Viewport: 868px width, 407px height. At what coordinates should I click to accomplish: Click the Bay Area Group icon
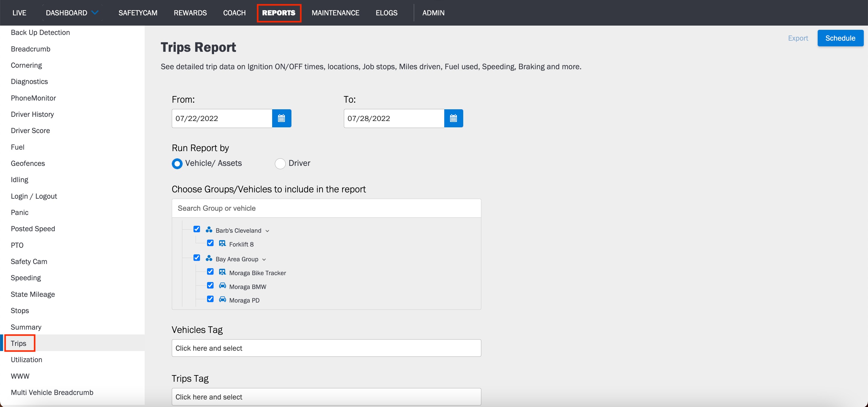[209, 258]
